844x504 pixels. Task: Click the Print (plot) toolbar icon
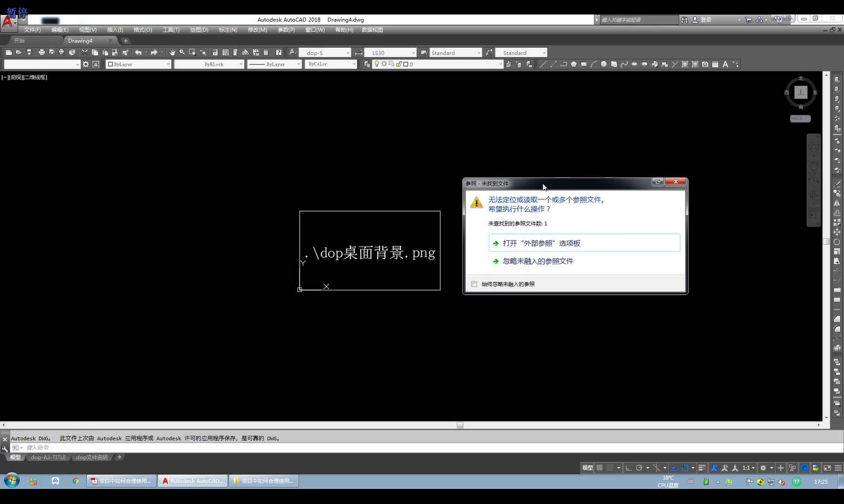pyautogui.click(x=41, y=52)
